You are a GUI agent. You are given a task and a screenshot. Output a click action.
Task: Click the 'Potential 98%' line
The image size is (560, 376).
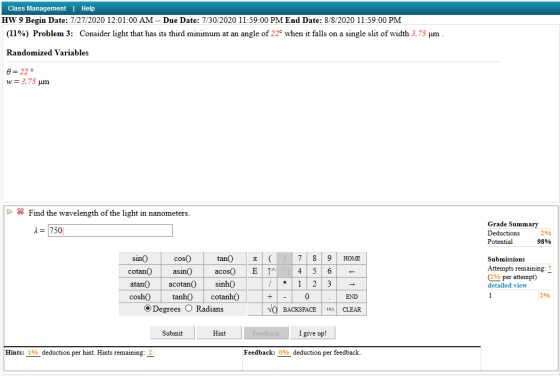(519, 242)
